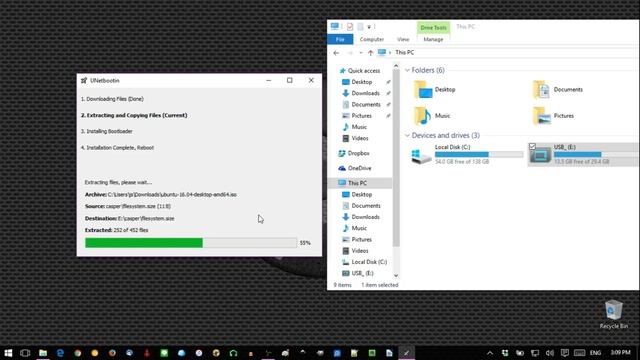Collapse the Devices and drives (3) group
Viewport: 640px width, 360px height.
pyautogui.click(x=407, y=136)
